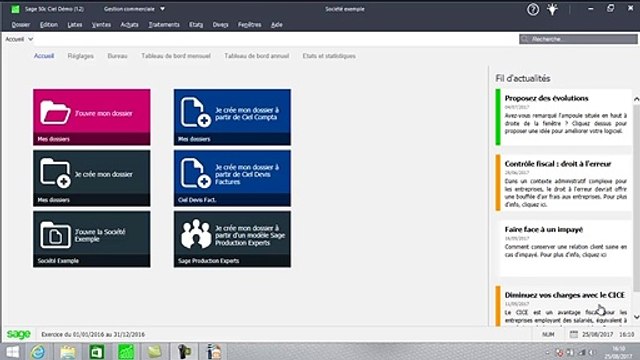Viewport: 640px width, 360px height.
Task: Click the lightbulb suggestion icon
Action: (x=553, y=9)
